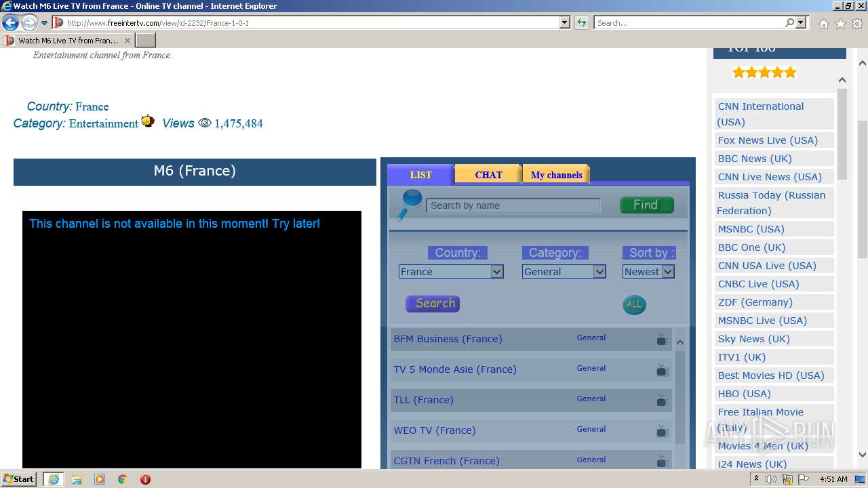Screen dimensions: 868x488
Task: Click the Action Center flag tray icon
Action: click(804, 479)
